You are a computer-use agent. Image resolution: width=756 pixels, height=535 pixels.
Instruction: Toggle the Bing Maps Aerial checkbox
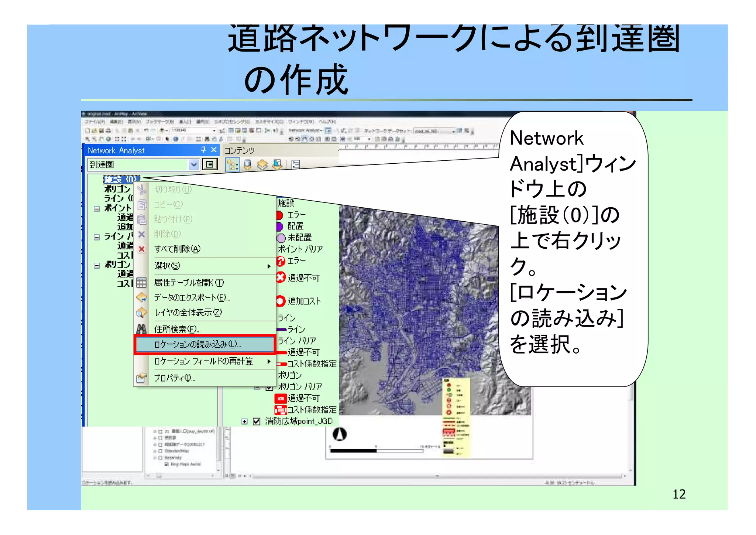(167, 464)
